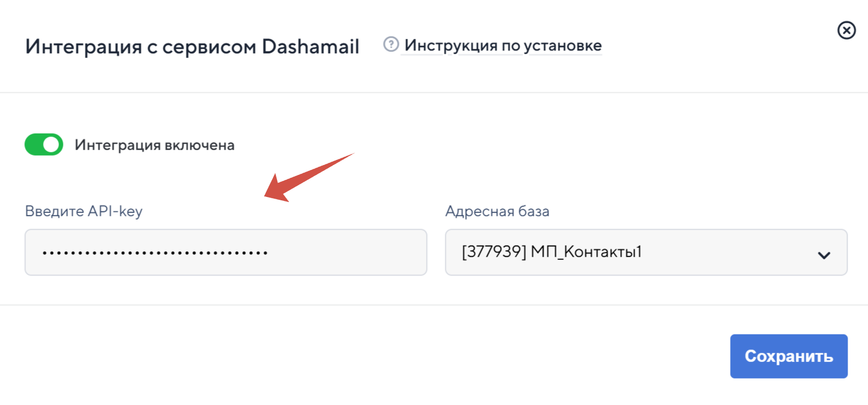The image size is (868, 405).
Task: Click the question mark help icon
Action: pos(391,44)
